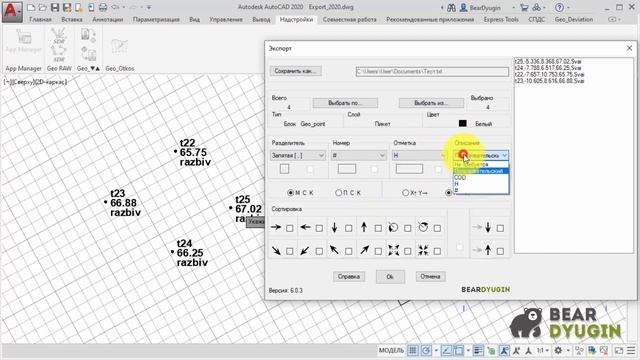
Task: Click the Open file folder icon
Action: tap(42, 7)
